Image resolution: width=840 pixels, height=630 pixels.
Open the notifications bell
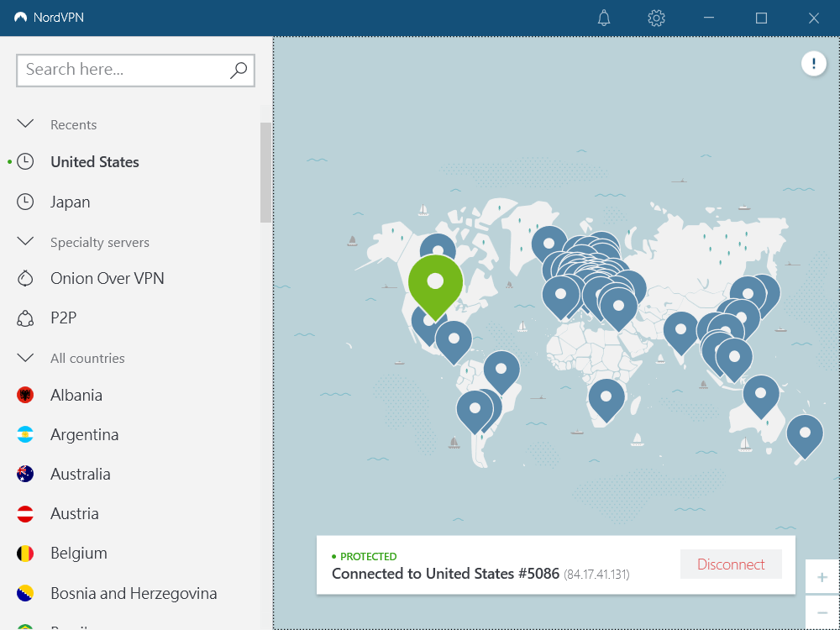[x=604, y=18]
